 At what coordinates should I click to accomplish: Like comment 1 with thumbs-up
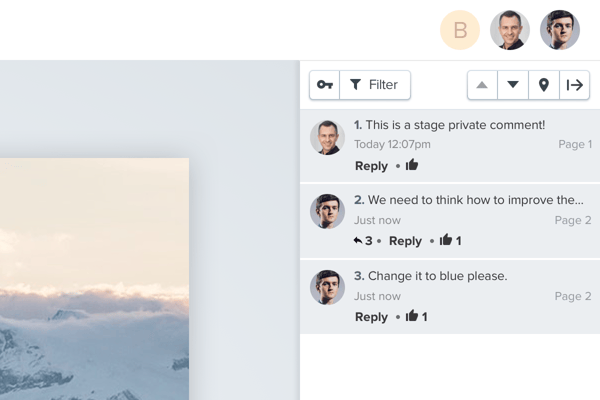pos(412,165)
